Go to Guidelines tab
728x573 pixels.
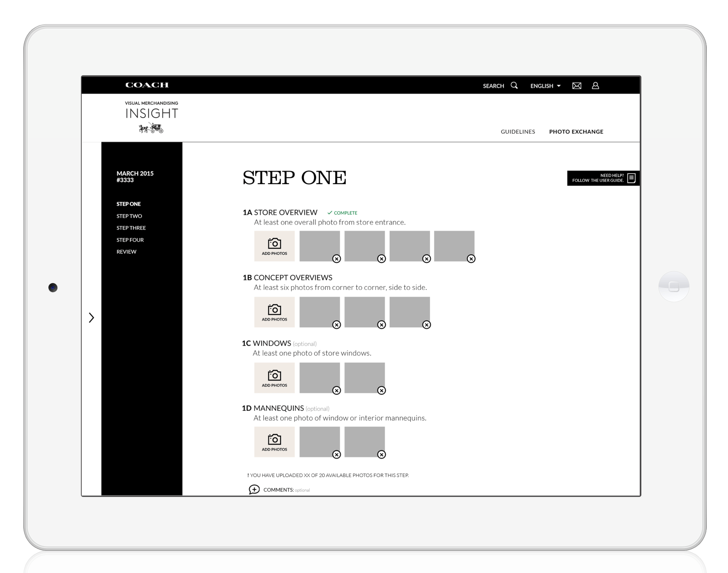click(x=517, y=131)
